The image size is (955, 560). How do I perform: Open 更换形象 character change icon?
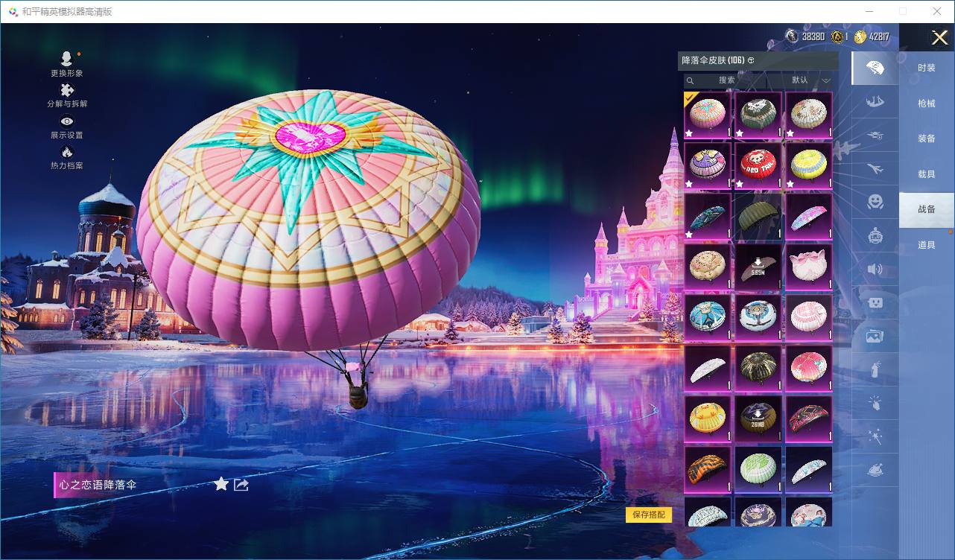click(x=67, y=60)
